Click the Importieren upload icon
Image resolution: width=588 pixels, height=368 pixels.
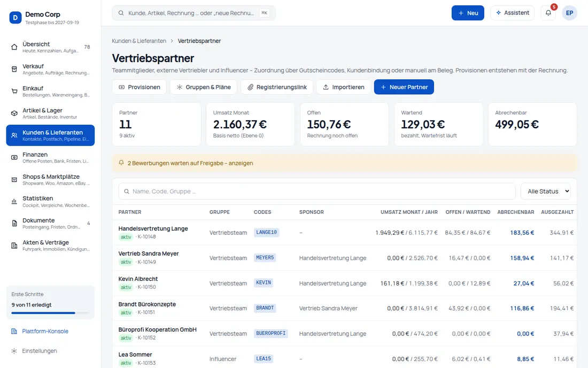(x=326, y=87)
